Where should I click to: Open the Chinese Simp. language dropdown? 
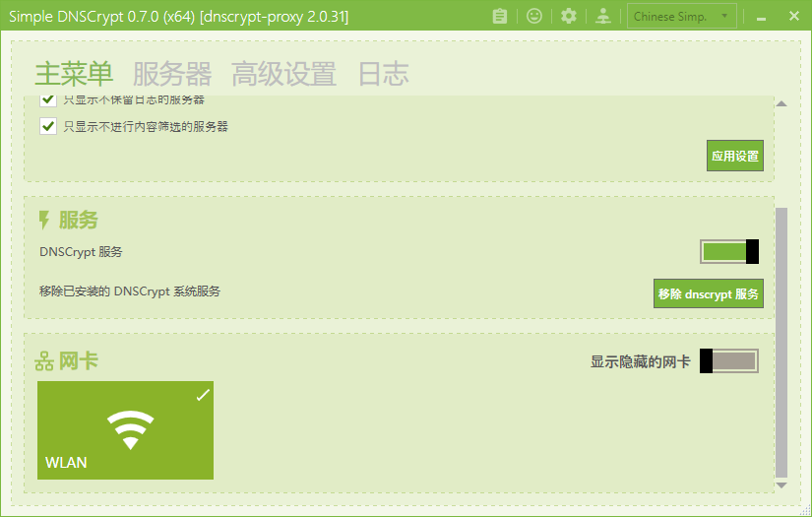tap(681, 17)
